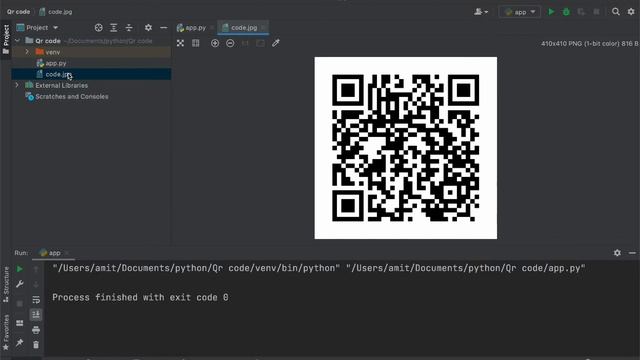Select Scratches and Consoles item

[x=72, y=97]
